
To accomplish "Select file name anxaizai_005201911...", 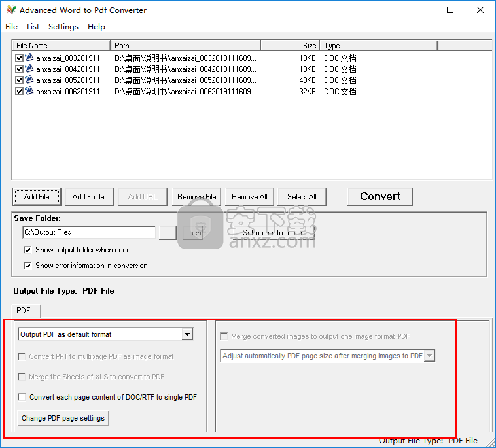I will [x=71, y=80].
